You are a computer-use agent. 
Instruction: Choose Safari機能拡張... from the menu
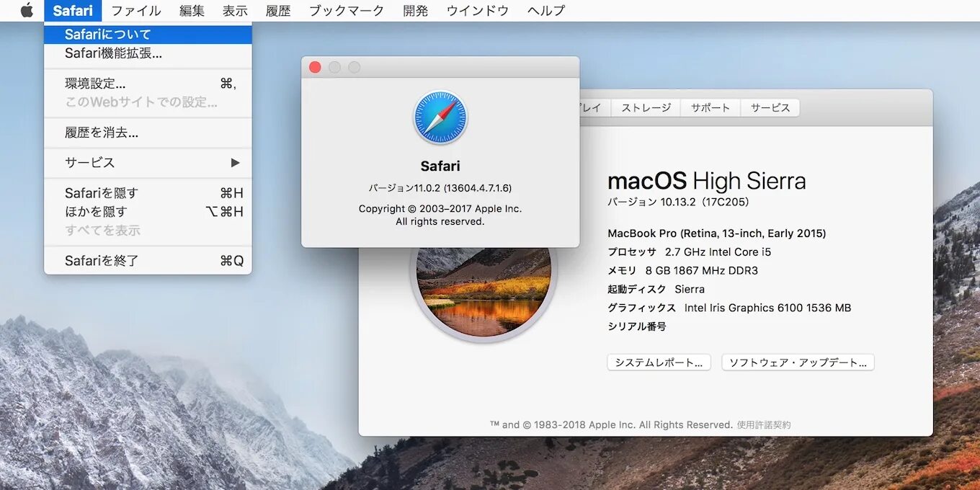pos(148,53)
